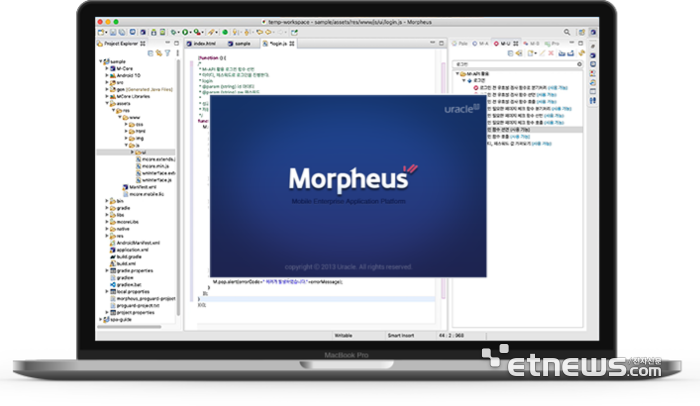Expand the css folder
The image size is (700, 406).
click(x=126, y=124)
